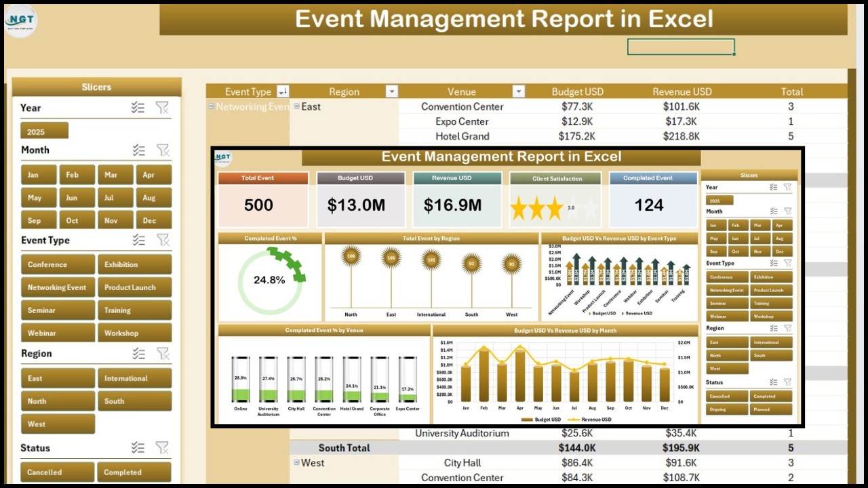The width and height of the screenshot is (868, 488).
Task: Filter Region by South
Action: pos(134,401)
